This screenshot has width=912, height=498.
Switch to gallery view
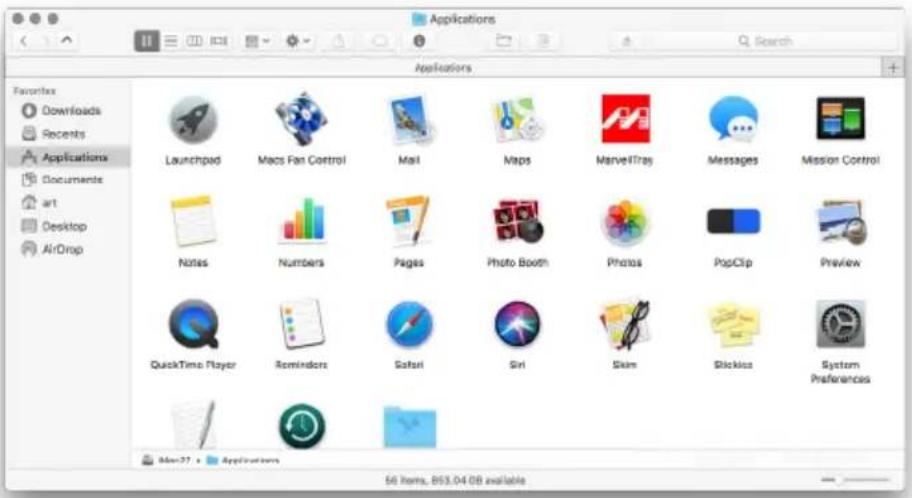219,41
